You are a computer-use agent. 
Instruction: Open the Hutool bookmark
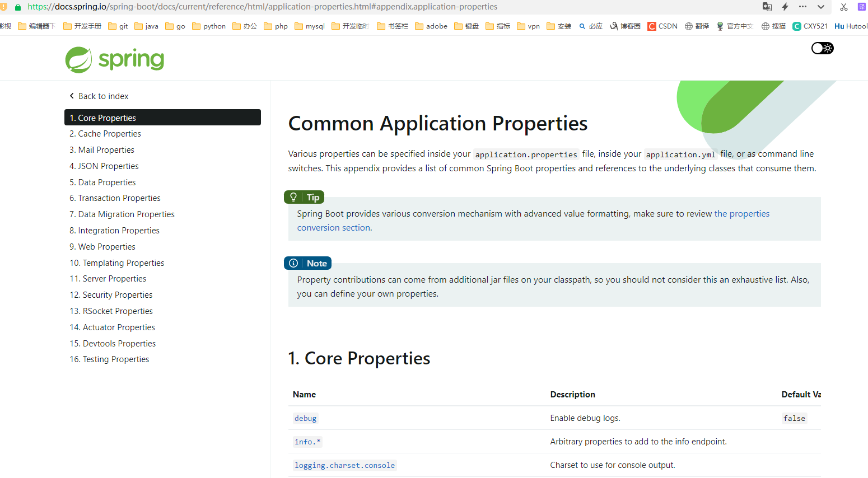[851, 26]
